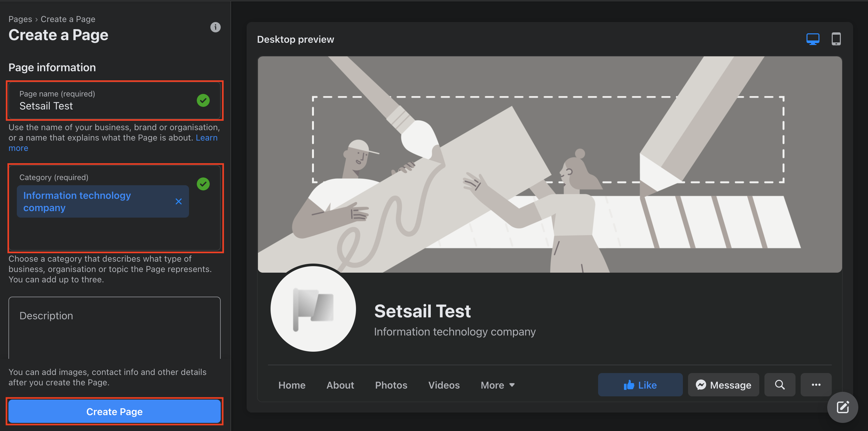Screen dimensions: 868x431
Task: Click the Create Page button
Action: click(115, 412)
